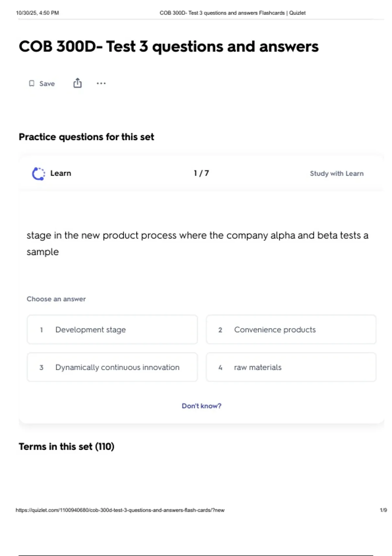This screenshot has height=556, width=392.
Task: Click the number 2 badge beside Convenience products
Action: point(220,330)
